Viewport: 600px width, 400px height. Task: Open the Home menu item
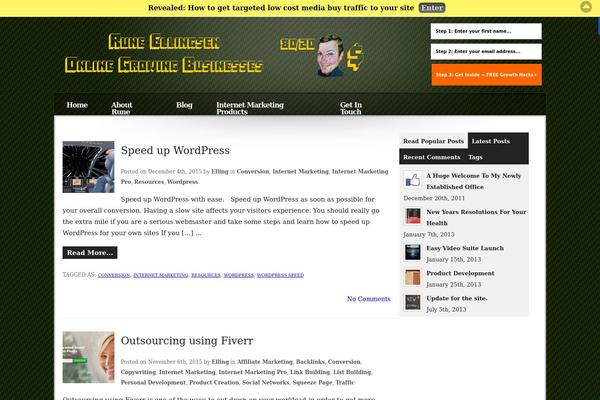pos(77,105)
